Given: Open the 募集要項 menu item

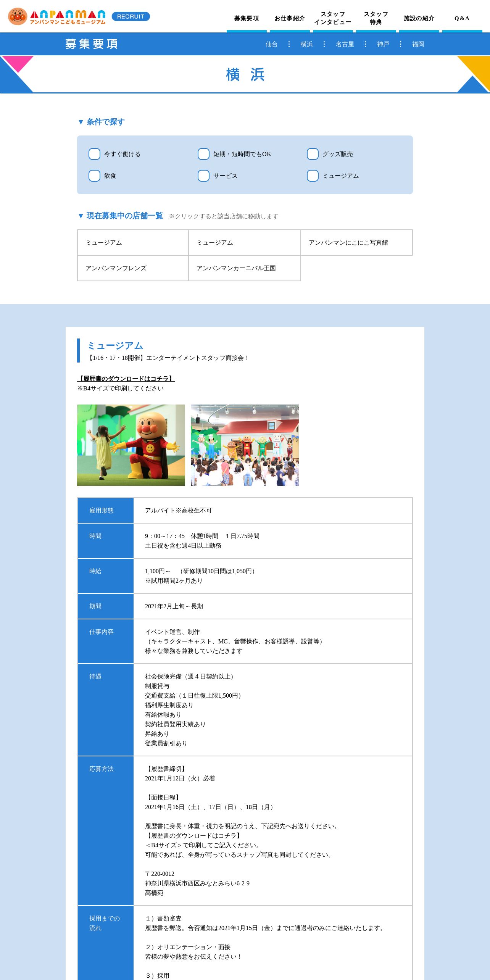Looking at the screenshot, I should pyautogui.click(x=247, y=18).
